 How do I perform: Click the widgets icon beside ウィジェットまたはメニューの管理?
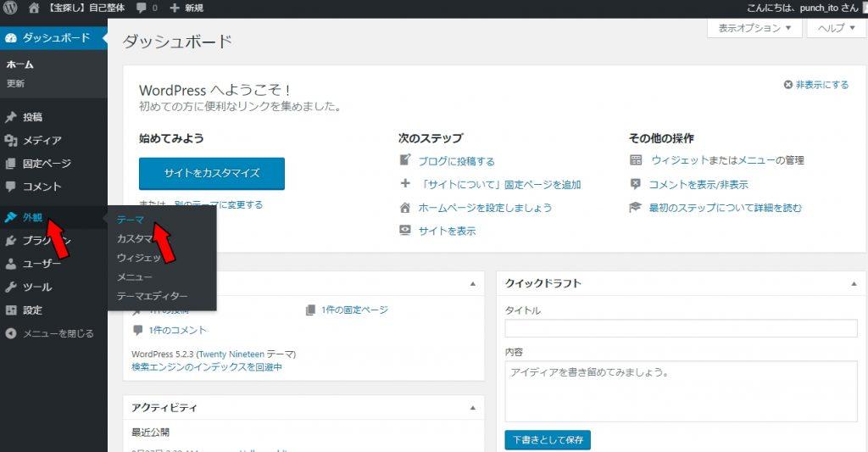tap(636, 160)
